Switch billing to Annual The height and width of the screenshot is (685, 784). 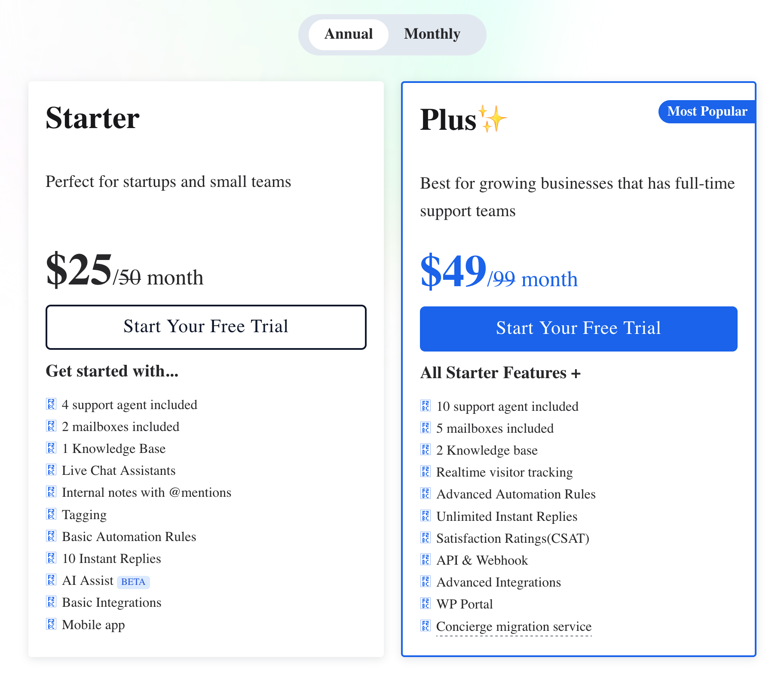pyautogui.click(x=348, y=34)
